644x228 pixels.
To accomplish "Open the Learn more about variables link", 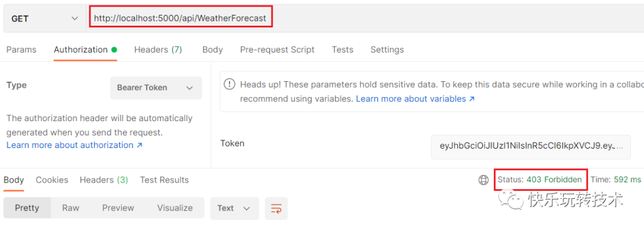I will point(415,99).
